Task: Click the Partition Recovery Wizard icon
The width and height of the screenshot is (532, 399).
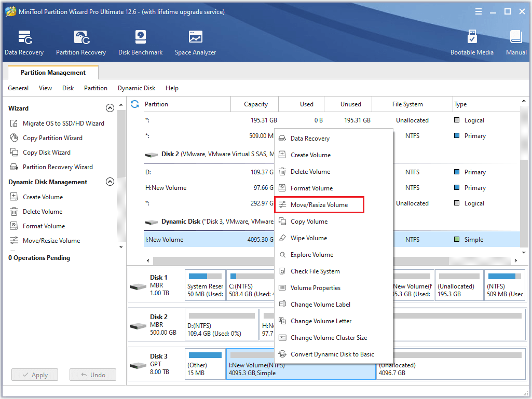Action: click(14, 167)
